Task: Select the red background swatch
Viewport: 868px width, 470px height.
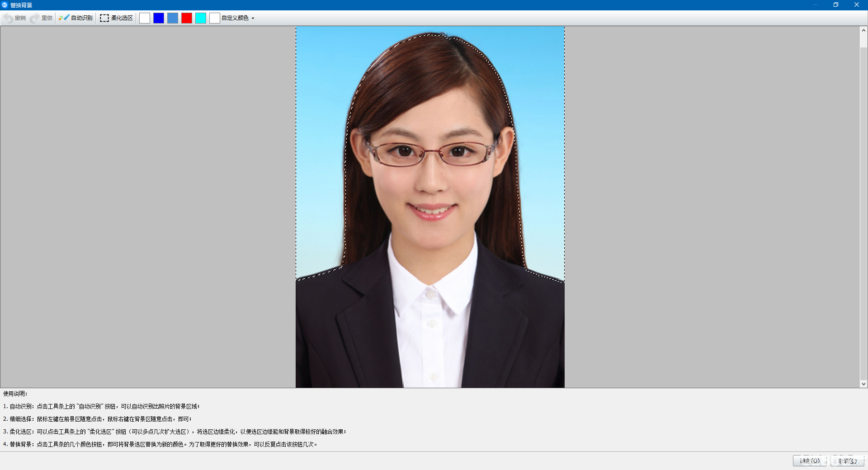Action: (187, 18)
